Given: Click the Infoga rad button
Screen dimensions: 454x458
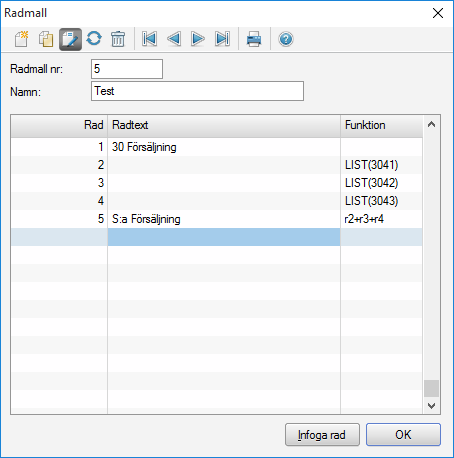Looking at the screenshot, I should click(322, 435).
